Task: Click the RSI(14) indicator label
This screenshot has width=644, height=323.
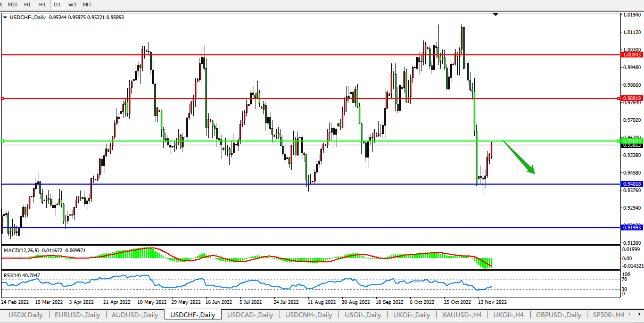Action: click(12, 275)
